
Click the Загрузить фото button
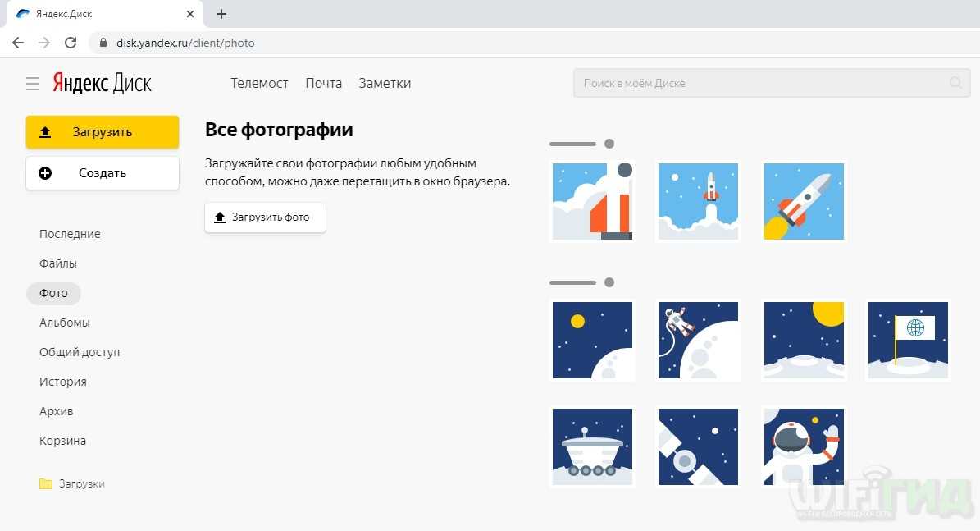pos(265,217)
